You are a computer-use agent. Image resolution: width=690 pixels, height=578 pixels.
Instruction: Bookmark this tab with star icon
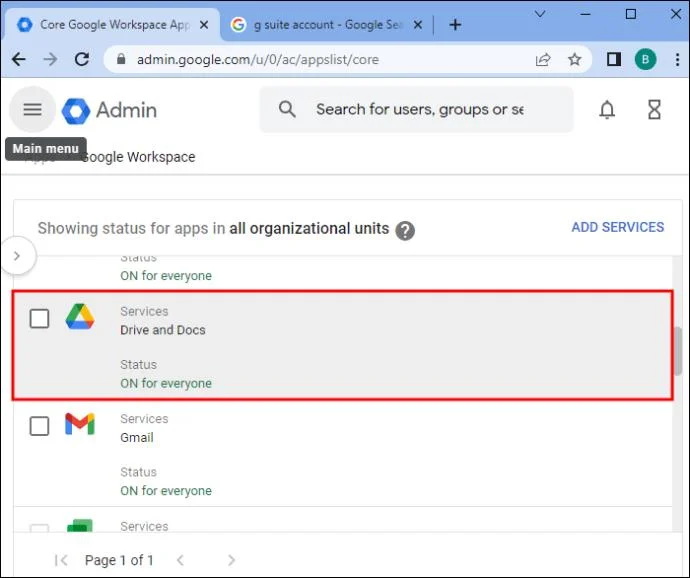[x=574, y=59]
